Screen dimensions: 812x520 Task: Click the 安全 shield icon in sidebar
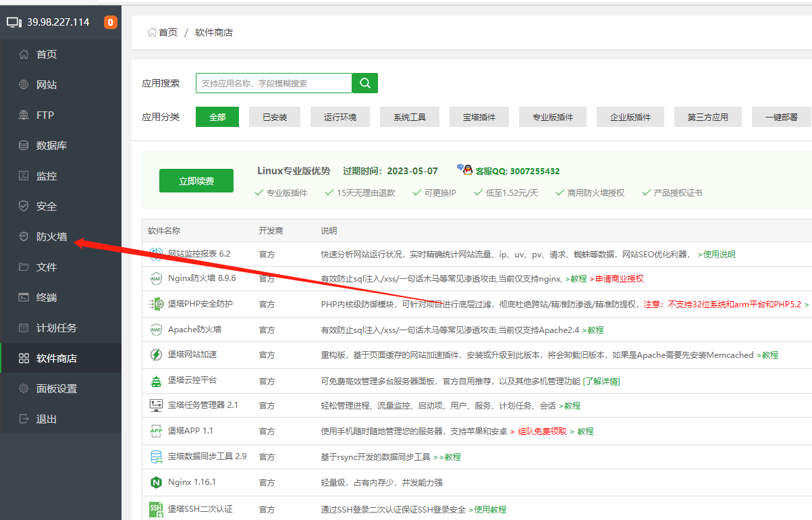click(x=24, y=206)
